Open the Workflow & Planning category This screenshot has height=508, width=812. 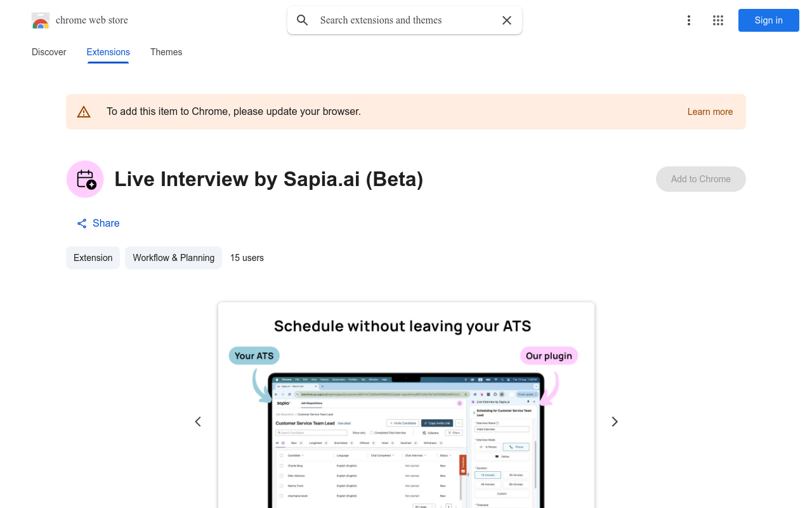coord(173,258)
